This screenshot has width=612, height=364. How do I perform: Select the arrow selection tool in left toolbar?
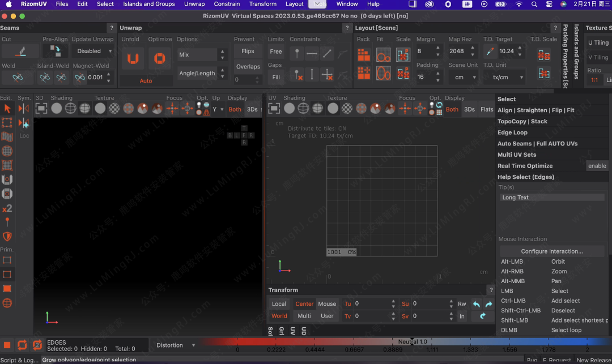click(7, 108)
